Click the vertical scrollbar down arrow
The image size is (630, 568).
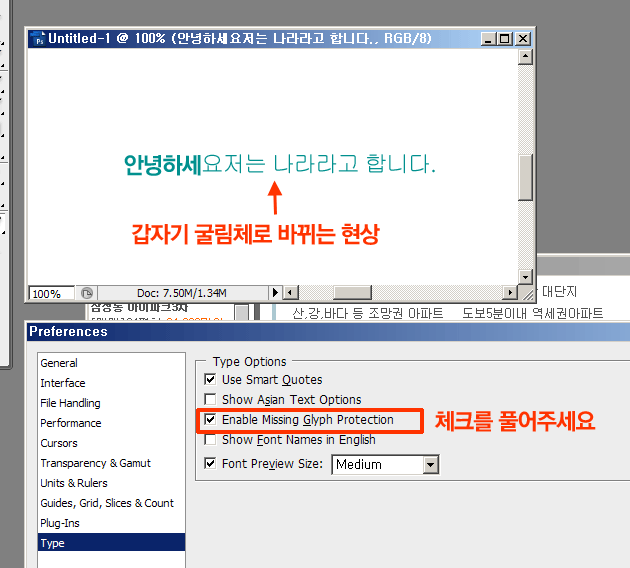pos(525,276)
